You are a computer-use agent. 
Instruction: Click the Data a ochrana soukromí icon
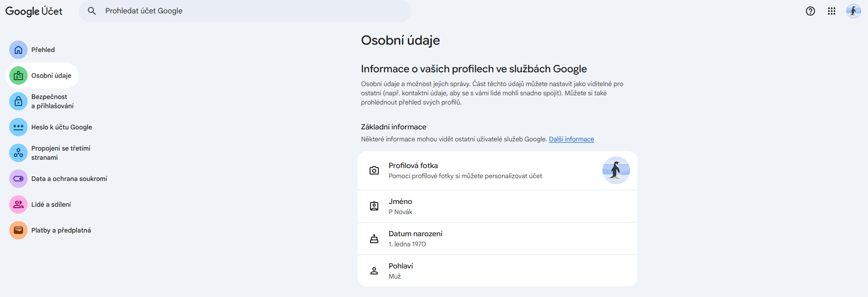tap(18, 179)
